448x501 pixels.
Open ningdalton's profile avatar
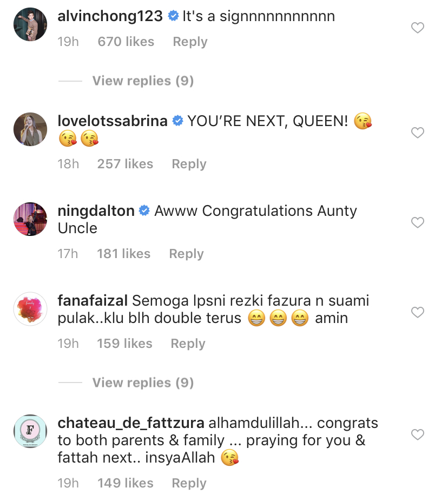tap(30, 219)
